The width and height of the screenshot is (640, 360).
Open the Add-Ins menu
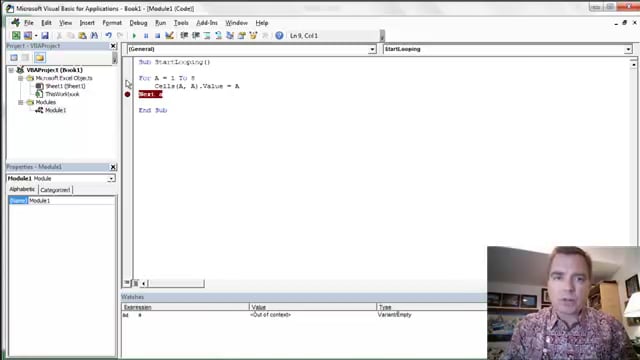tap(207, 23)
